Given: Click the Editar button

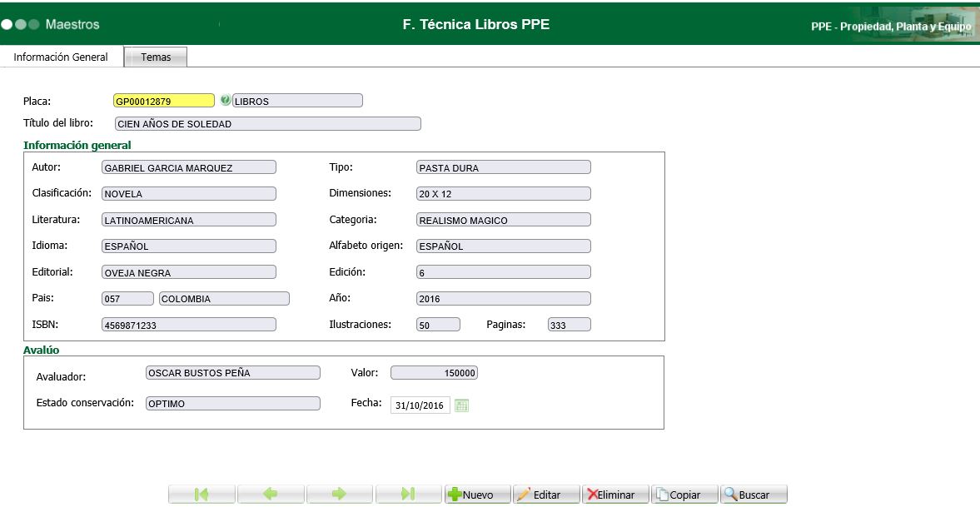Looking at the screenshot, I should (546, 495).
